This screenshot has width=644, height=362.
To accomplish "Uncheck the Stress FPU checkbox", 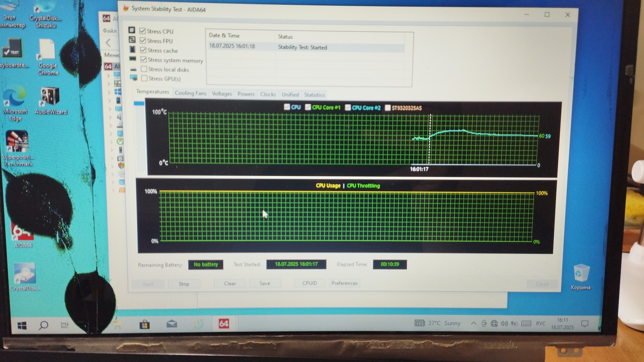I will 143,41.
